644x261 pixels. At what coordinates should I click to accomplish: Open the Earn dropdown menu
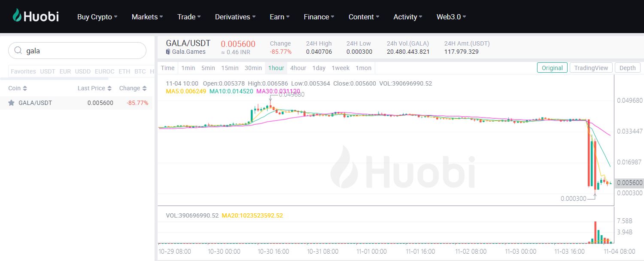[x=279, y=17]
